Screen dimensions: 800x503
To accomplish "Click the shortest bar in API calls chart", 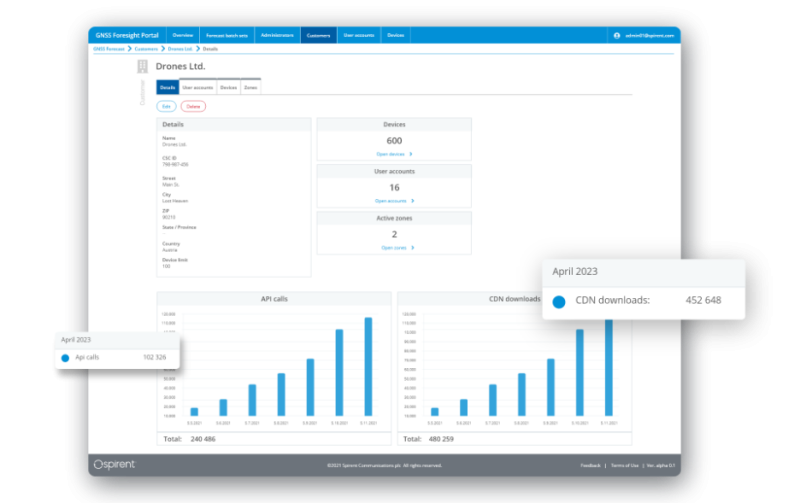I will coord(194,412).
